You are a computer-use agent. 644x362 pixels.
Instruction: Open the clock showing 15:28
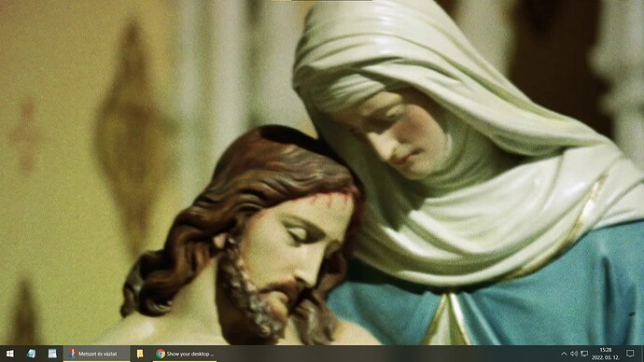coord(606,354)
